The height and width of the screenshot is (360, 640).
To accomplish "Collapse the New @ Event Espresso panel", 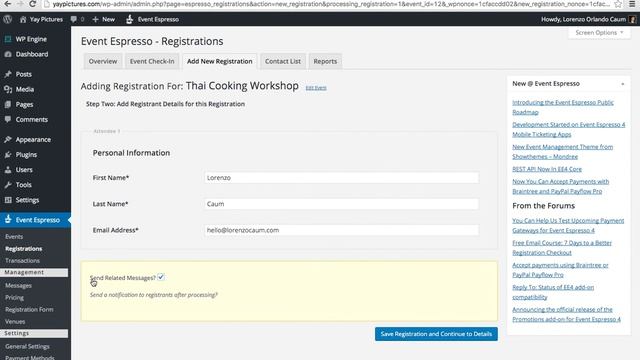I will [x=623, y=84].
